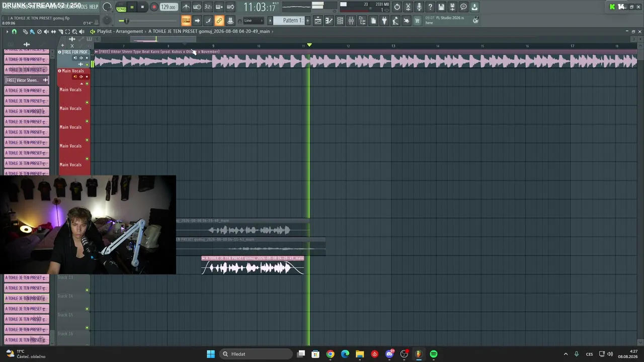Toggle the recording countdown

click(x=208, y=7)
